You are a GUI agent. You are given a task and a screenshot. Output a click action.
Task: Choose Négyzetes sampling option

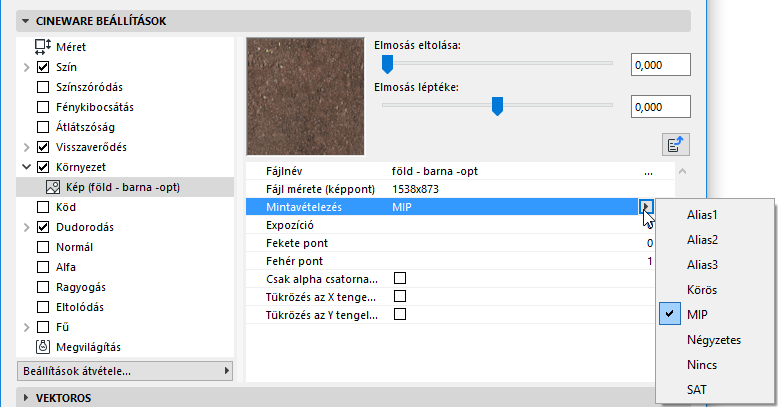(x=715, y=339)
